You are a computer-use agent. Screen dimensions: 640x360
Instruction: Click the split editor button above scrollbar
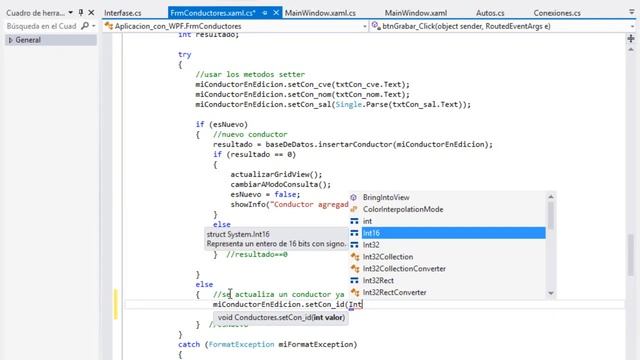click(631, 39)
